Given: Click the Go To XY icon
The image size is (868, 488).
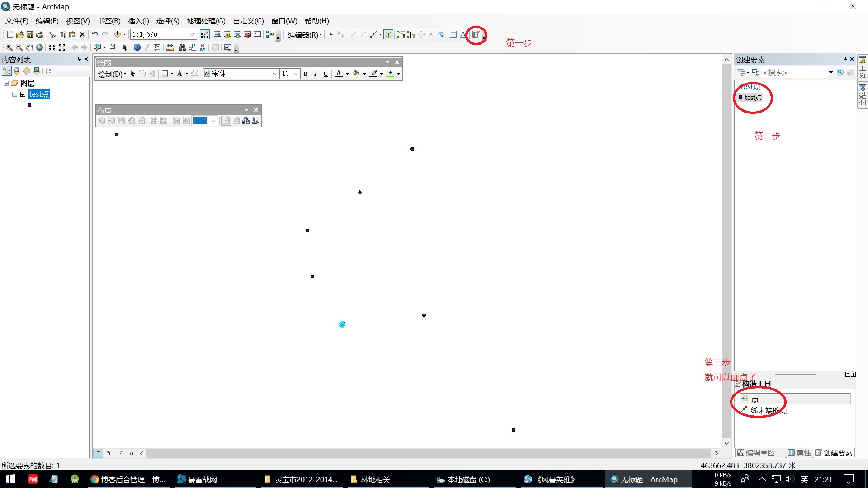Looking at the screenshot, I should pyautogui.click(x=203, y=47).
